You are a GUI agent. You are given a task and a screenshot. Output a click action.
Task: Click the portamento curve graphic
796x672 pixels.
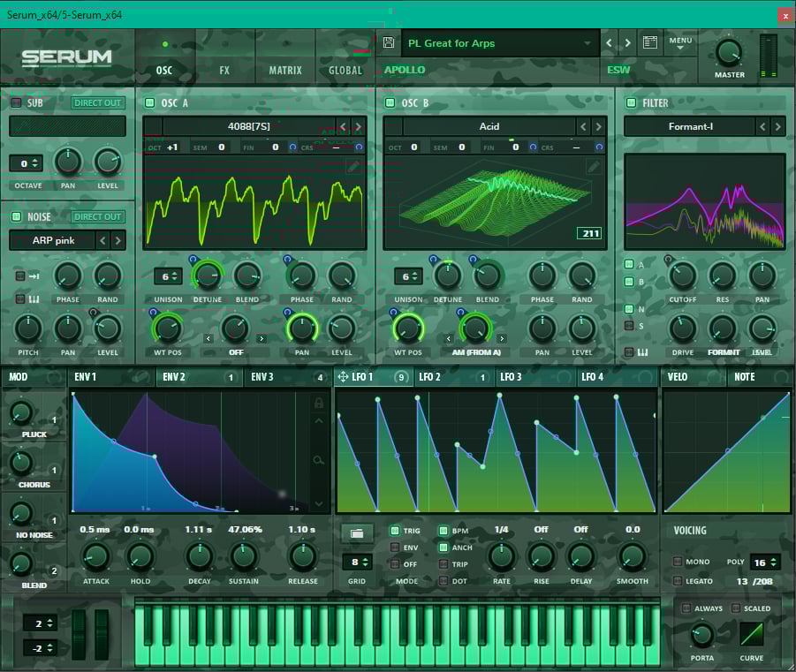click(x=751, y=634)
